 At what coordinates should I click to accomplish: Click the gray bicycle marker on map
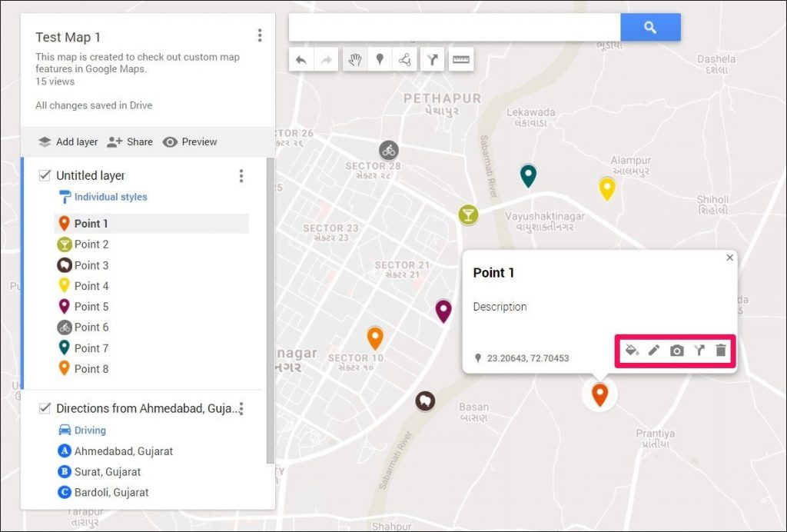[388, 150]
